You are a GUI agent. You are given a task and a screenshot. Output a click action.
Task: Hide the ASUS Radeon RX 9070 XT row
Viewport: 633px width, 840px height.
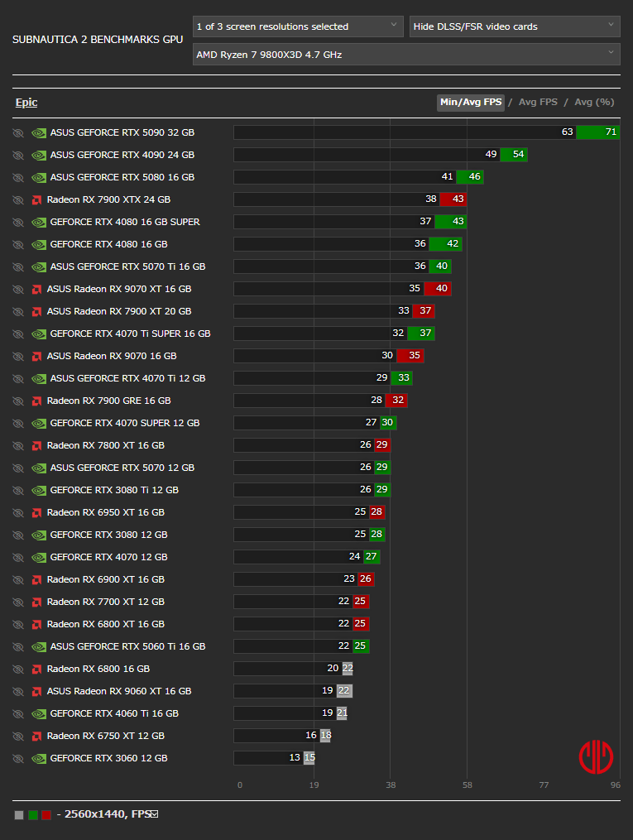coord(18,290)
